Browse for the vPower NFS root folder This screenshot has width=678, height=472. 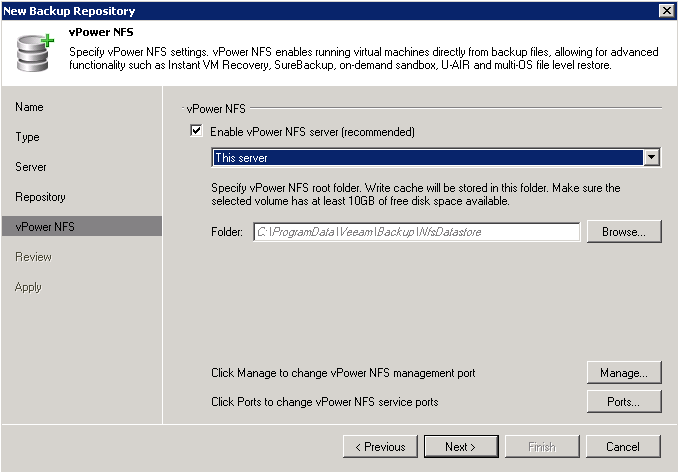624,232
